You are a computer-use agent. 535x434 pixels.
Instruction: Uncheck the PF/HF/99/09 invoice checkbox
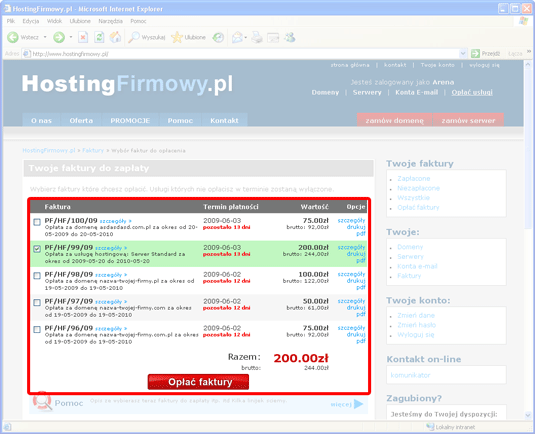[37, 249]
